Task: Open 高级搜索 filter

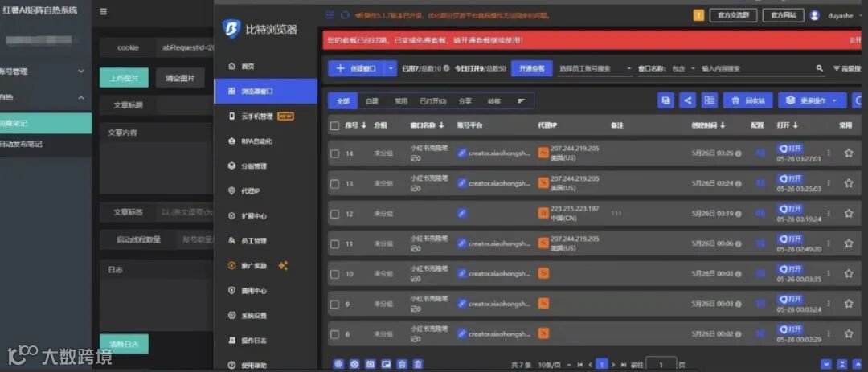Action: [847, 68]
